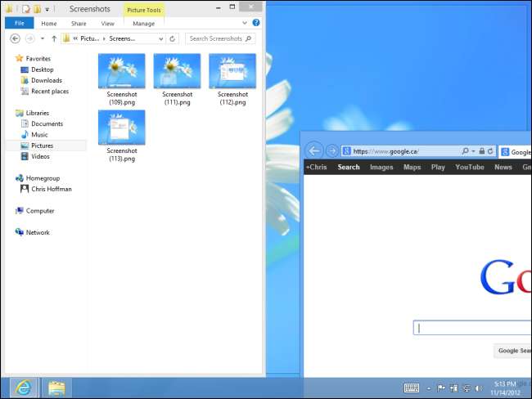Click search magnifier in IE address bar
The width and height of the screenshot is (532, 399).
465,151
